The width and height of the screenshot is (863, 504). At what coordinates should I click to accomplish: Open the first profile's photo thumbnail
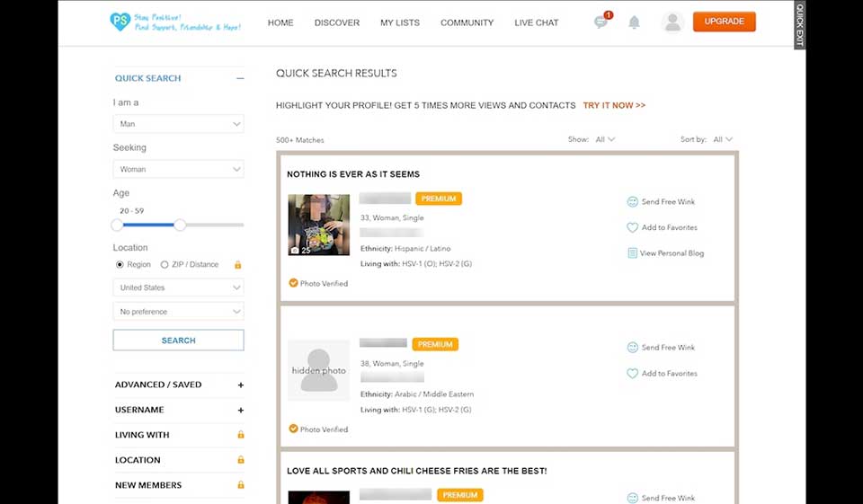click(x=318, y=225)
